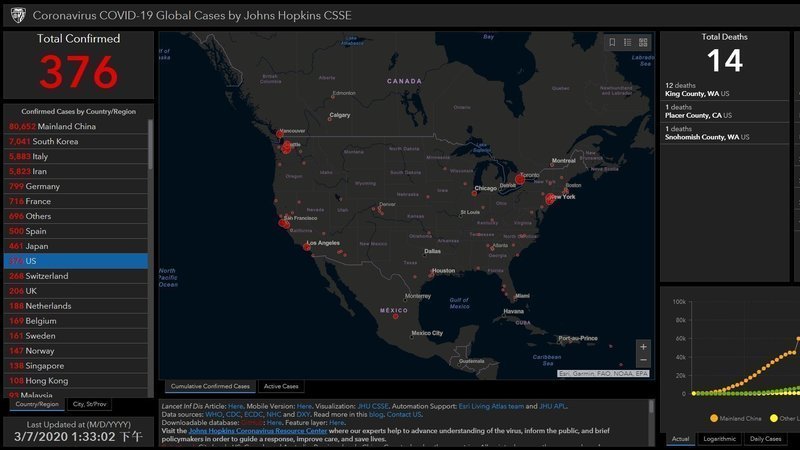Screen dimensions: 800x450
Task: Click the highlighted US row
Action: [x=76, y=261]
